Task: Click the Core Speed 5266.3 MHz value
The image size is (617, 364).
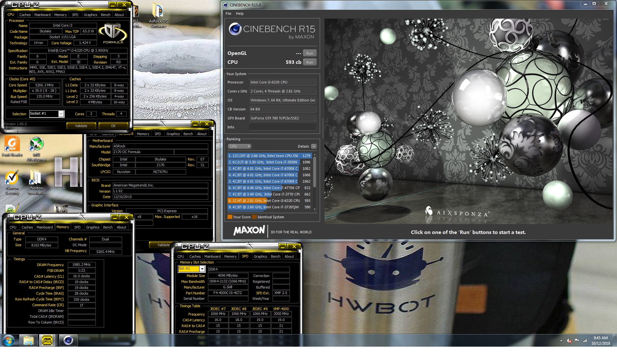Action: 44,85
